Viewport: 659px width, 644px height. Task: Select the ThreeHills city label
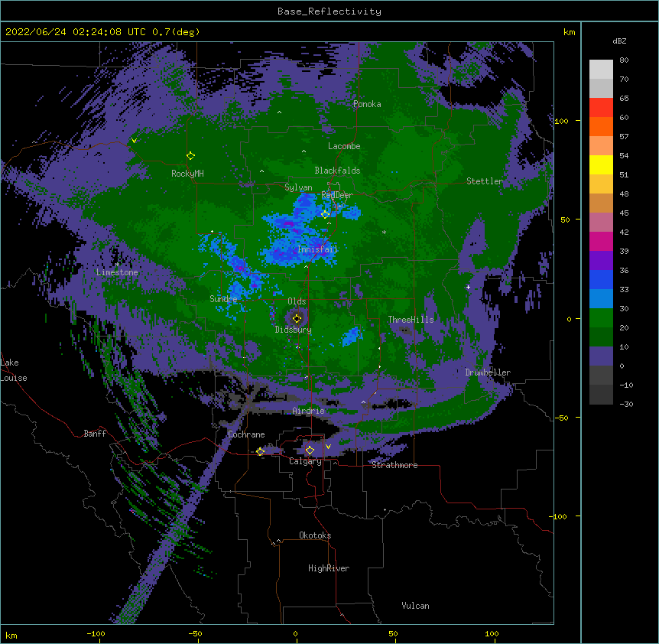point(411,320)
